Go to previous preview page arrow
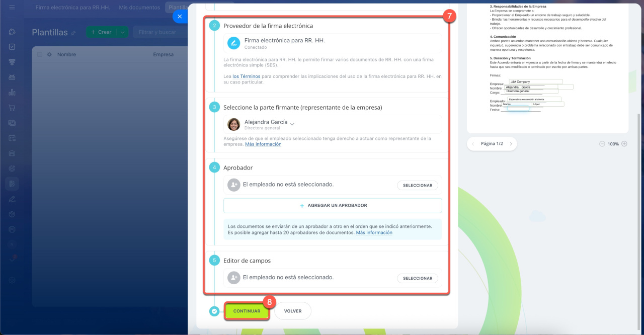 [x=473, y=144]
